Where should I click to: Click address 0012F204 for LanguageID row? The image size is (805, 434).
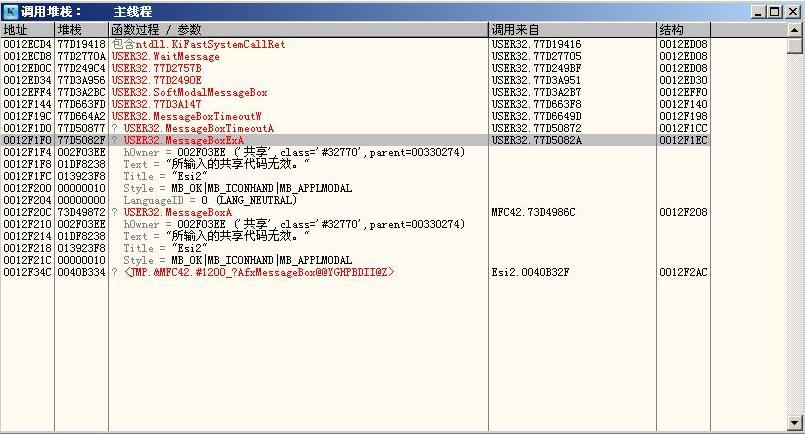pos(27,200)
